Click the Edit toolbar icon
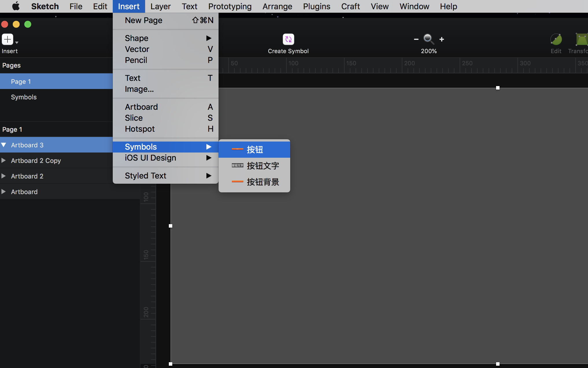 click(x=556, y=39)
